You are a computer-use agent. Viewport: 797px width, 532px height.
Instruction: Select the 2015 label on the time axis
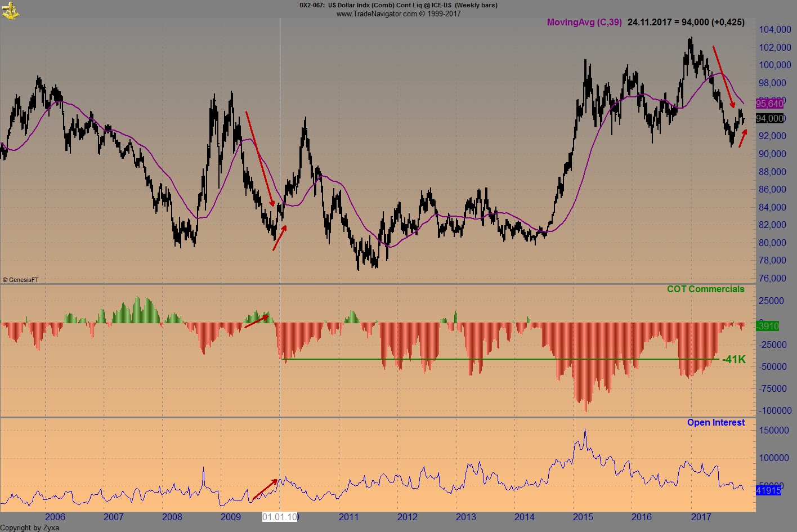[x=583, y=516]
